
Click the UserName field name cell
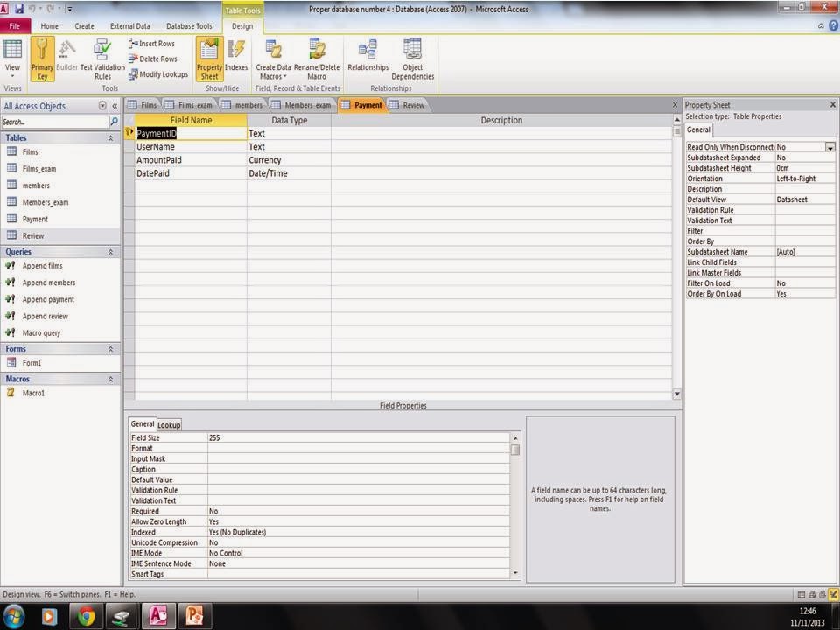[x=191, y=146]
